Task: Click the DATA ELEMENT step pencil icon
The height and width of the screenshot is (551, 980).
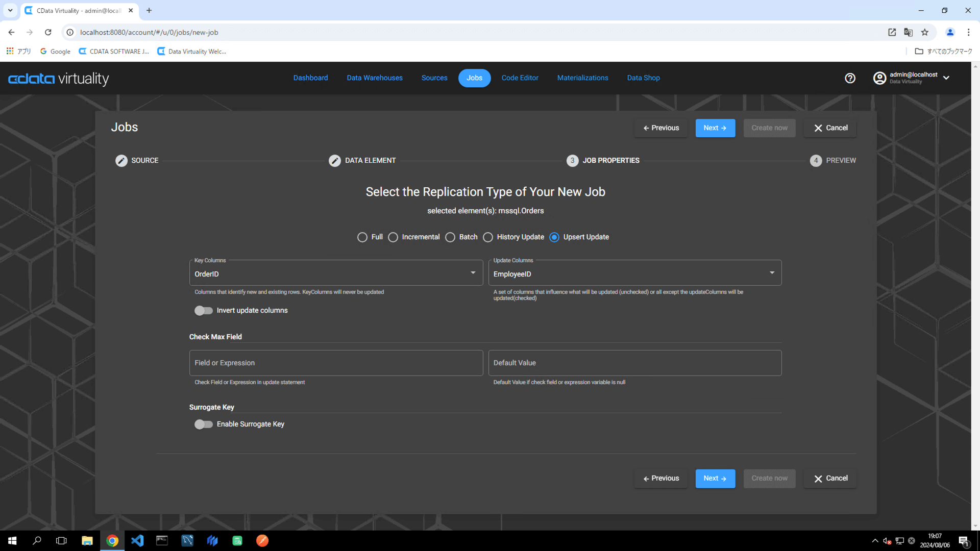Action: coord(335,161)
